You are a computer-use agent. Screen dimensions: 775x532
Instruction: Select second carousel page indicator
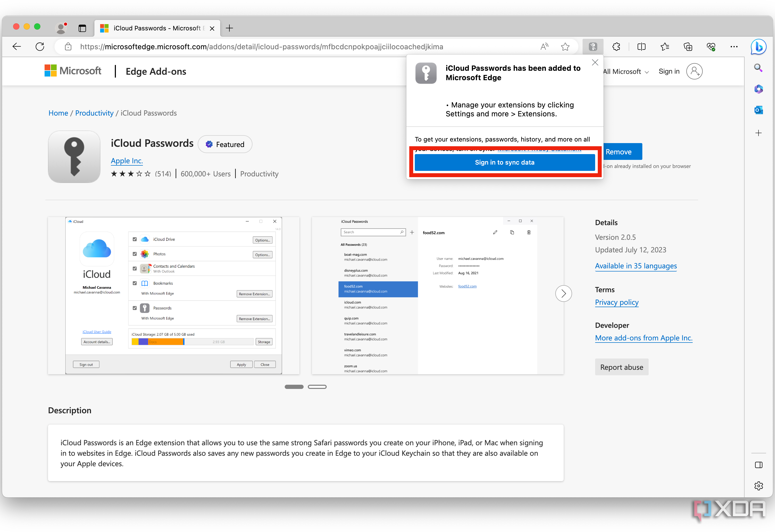[x=317, y=387]
